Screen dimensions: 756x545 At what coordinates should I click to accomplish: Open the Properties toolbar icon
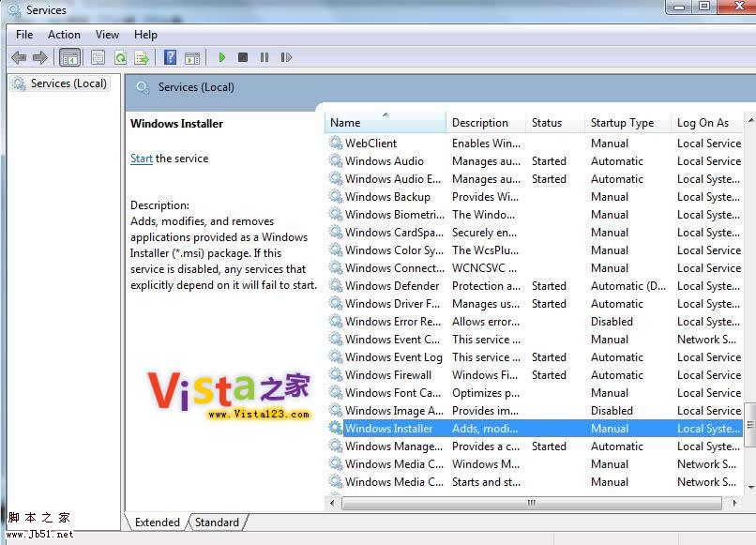(x=98, y=58)
